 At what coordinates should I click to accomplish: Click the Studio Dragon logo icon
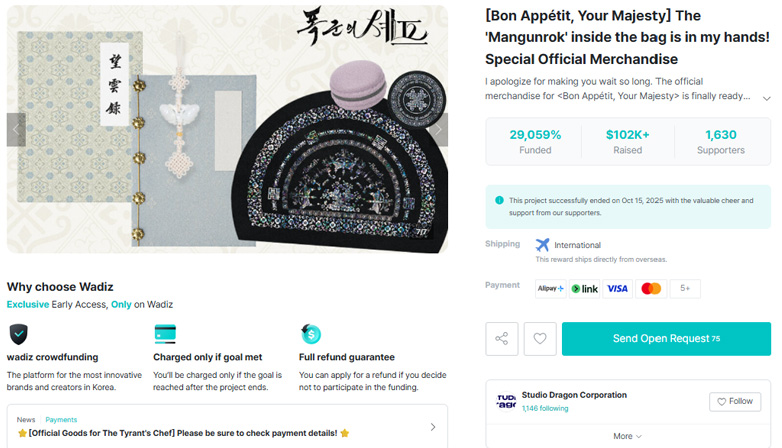[506, 401]
